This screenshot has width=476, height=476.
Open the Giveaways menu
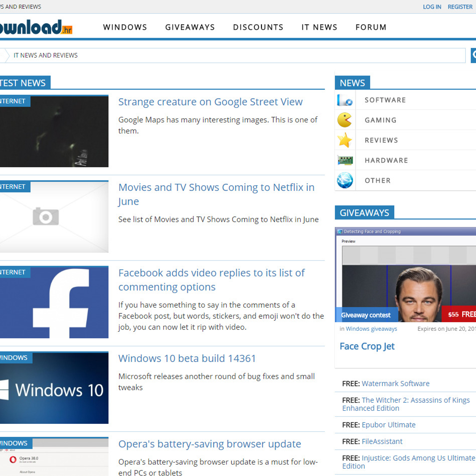click(190, 27)
